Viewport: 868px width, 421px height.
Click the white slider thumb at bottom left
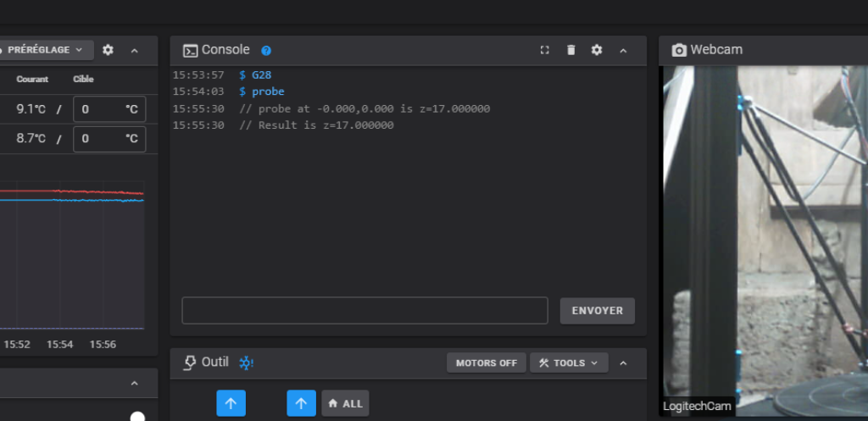(x=138, y=417)
